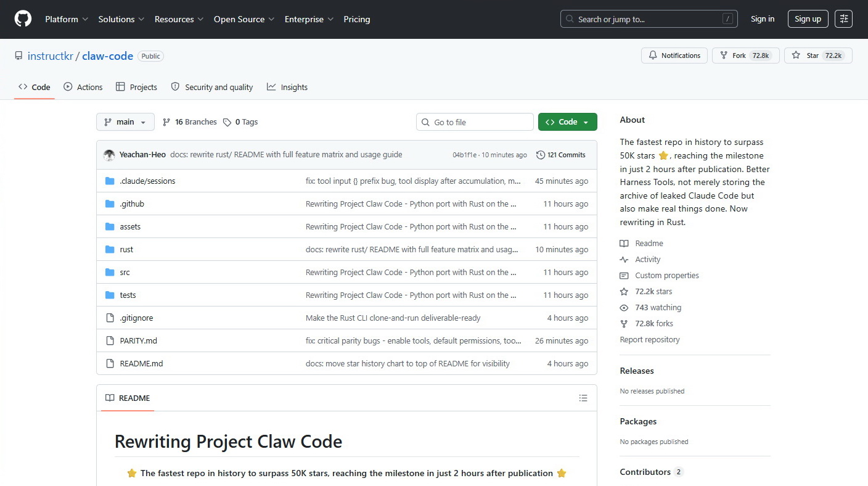Expand the Platform menu in header
The width and height of the screenshot is (868, 486).
point(67,19)
